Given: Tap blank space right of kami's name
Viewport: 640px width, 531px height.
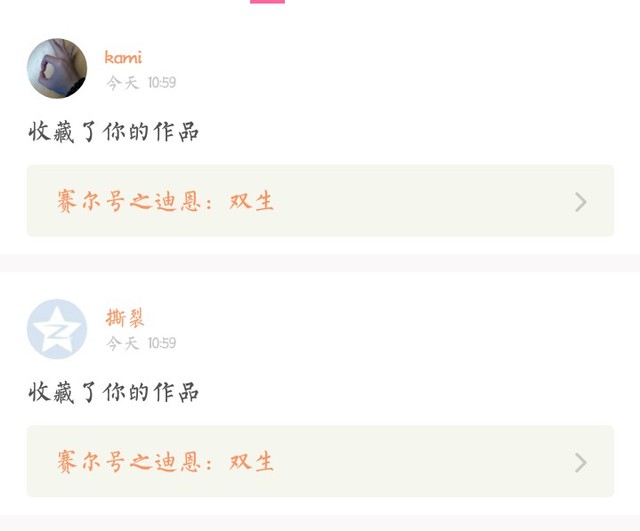Looking at the screenshot, I should tap(367, 57).
